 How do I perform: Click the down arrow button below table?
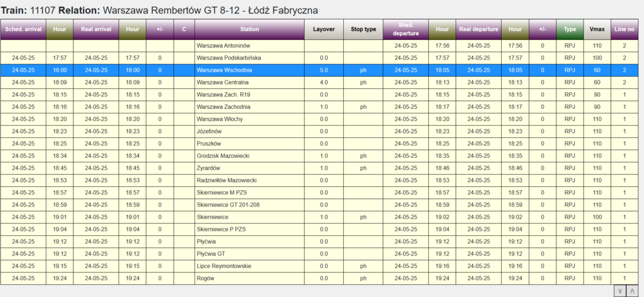(x=620, y=291)
